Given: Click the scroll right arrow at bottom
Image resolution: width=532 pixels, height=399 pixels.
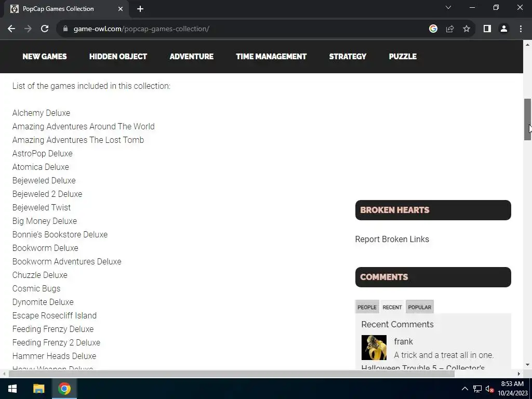Looking at the screenshot, I should (x=519, y=374).
